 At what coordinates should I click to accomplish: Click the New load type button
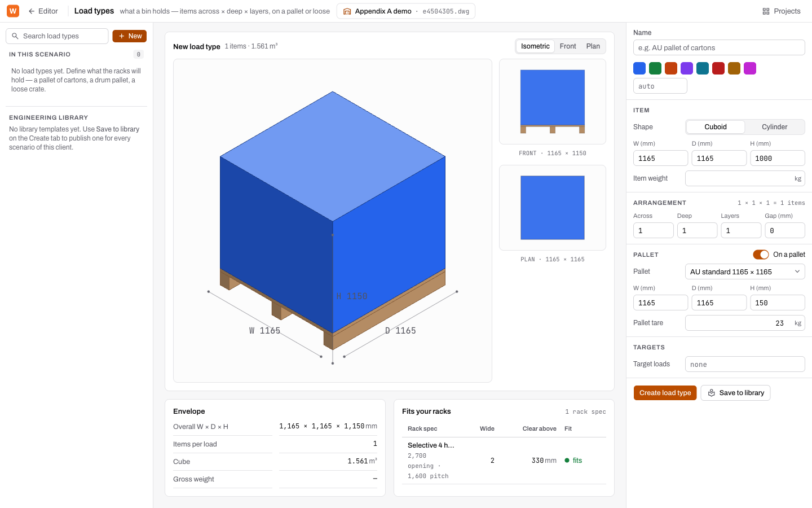point(130,36)
